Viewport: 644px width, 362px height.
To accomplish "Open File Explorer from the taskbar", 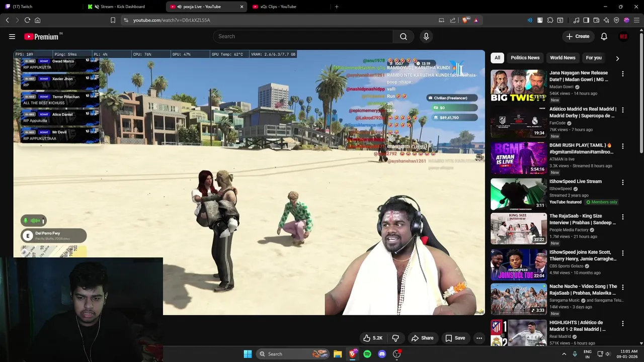I will [338, 354].
